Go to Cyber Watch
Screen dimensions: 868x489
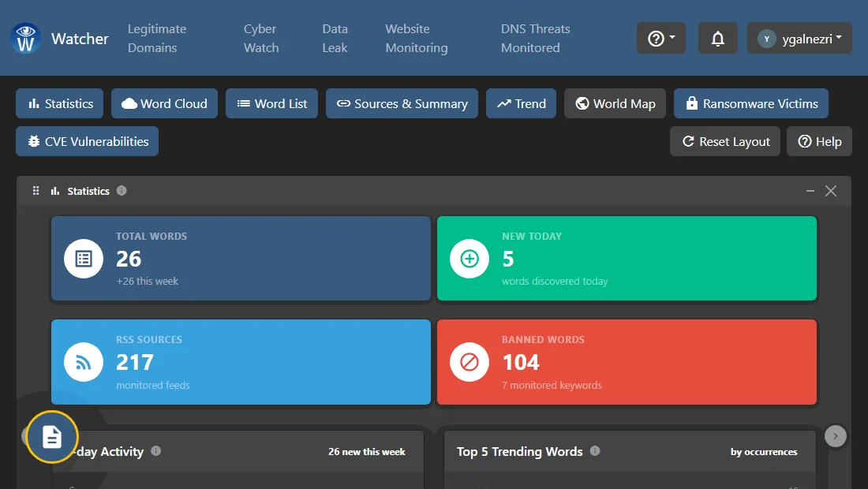pyautogui.click(x=261, y=38)
